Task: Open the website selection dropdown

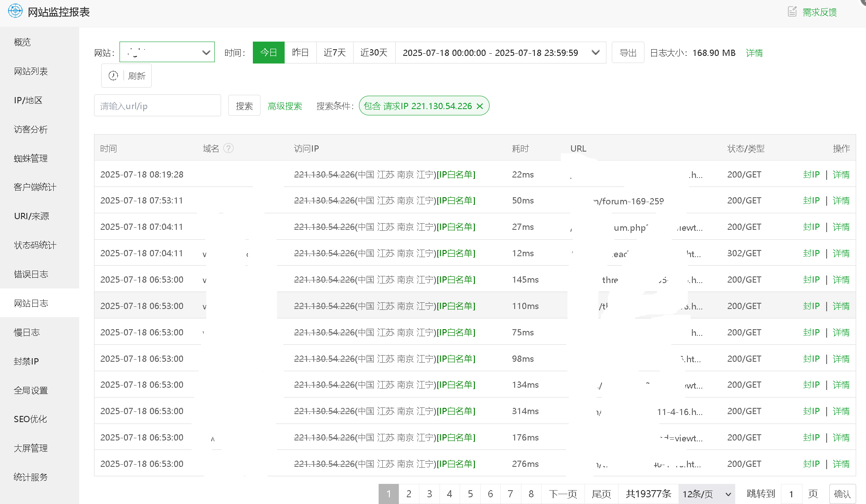Action: pos(167,52)
